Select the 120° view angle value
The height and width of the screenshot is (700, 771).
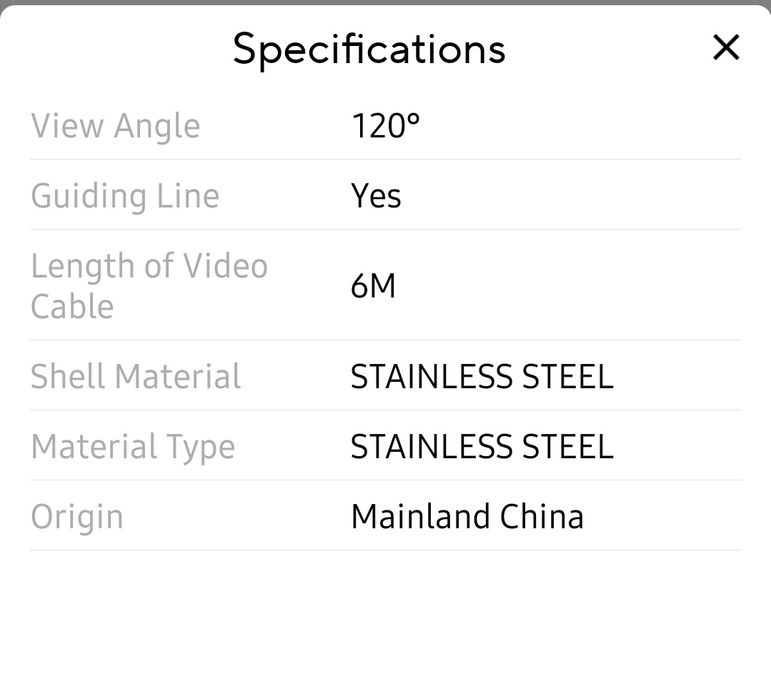pyautogui.click(x=384, y=126)
